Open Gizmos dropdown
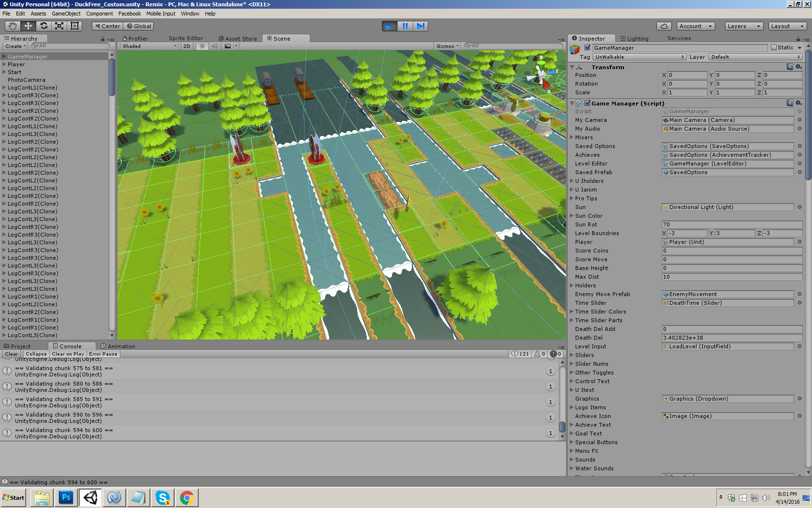This screenshot has width=812, height=508. point(447,46)
